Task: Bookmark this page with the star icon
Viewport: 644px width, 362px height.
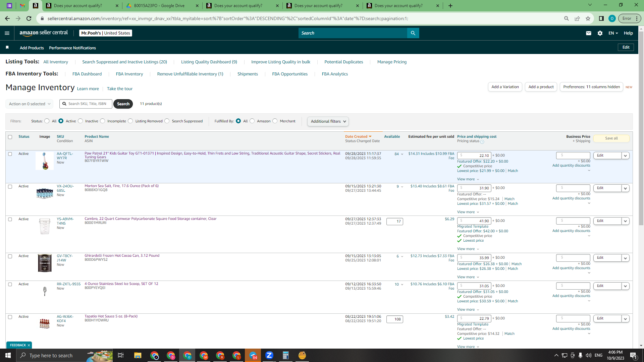Action: (x=588, y=18)
